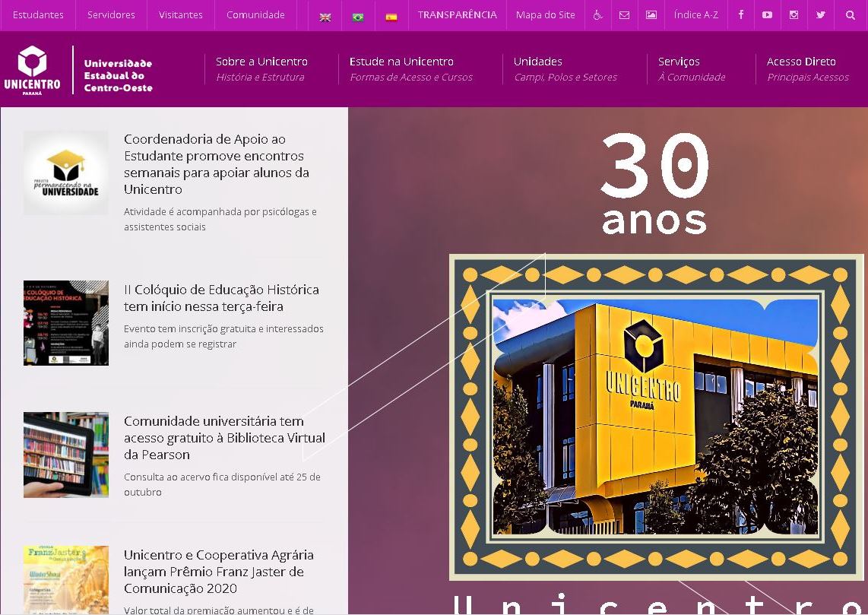Go to the Twitter icon
Viewport: 868px width, 615px height.
click(821, 15)
